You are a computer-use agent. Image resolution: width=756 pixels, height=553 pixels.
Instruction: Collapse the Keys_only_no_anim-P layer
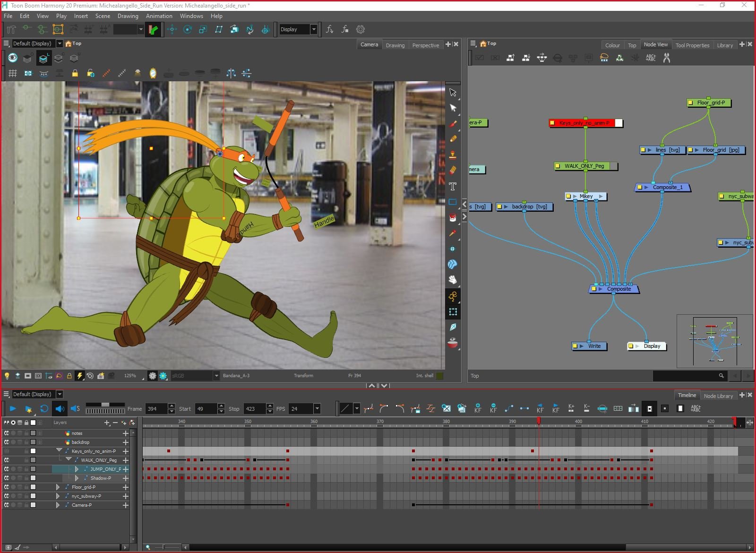59,450
